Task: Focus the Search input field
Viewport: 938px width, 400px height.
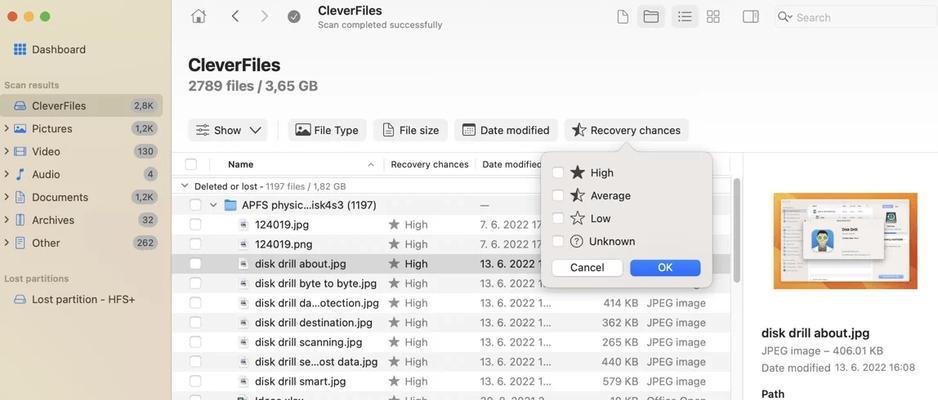Action: click(x=855, y=17)
